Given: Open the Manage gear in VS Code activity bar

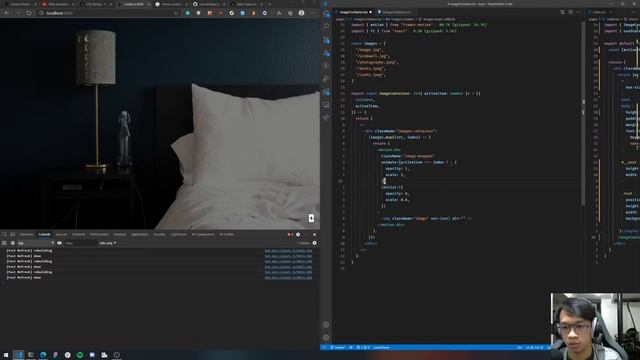Looking at the screenshot, I should tap(326, 338).
